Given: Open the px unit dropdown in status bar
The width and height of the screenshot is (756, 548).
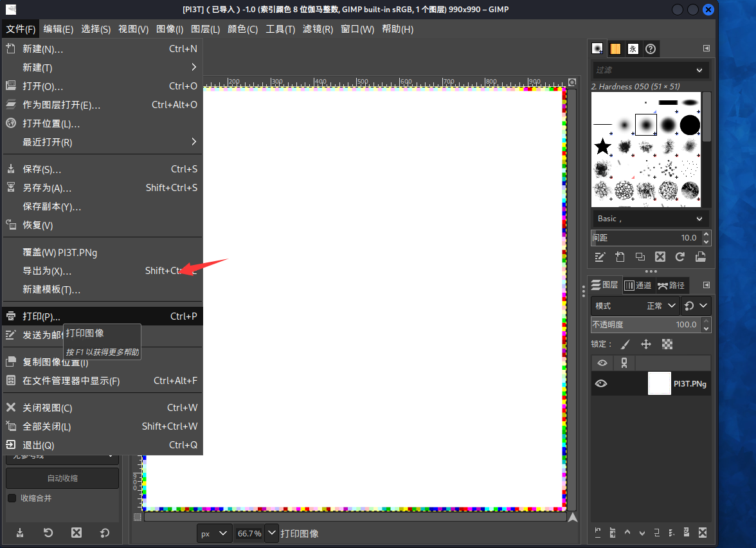Looking at the screenshot, I should coord(214,533).
